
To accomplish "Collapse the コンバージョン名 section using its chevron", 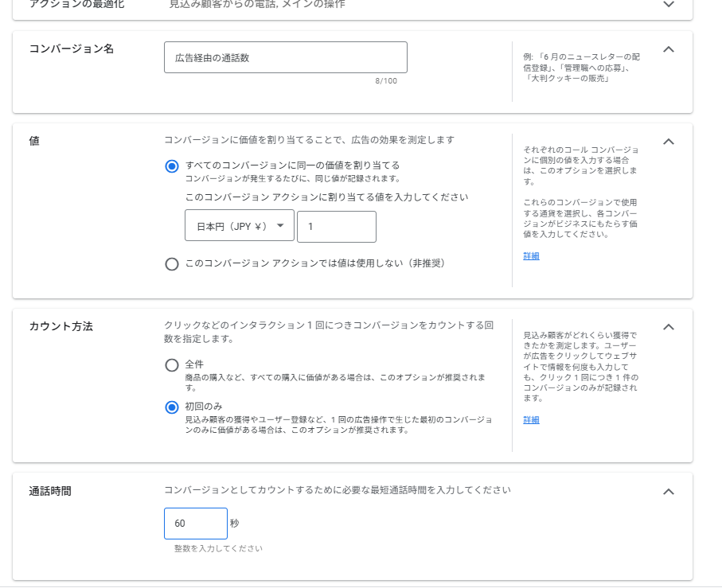I will [x=669, y=49].
